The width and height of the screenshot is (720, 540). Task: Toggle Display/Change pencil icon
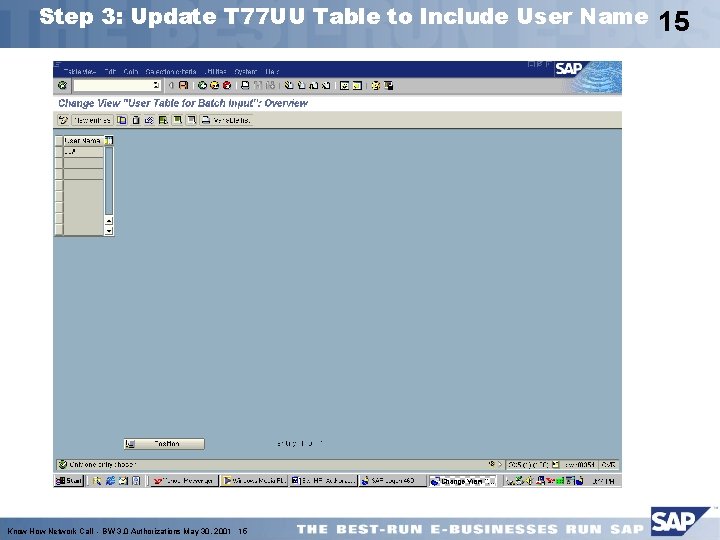[63, 120]
